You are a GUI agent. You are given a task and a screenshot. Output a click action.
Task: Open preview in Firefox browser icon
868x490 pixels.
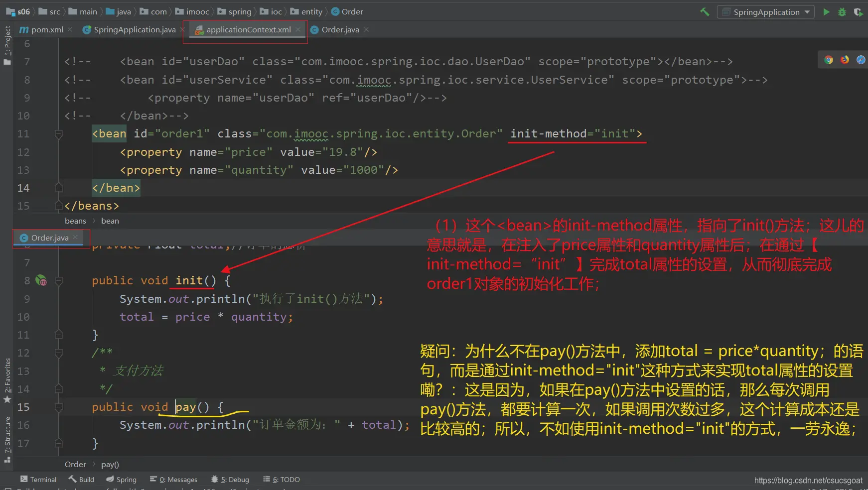(845, 60)
